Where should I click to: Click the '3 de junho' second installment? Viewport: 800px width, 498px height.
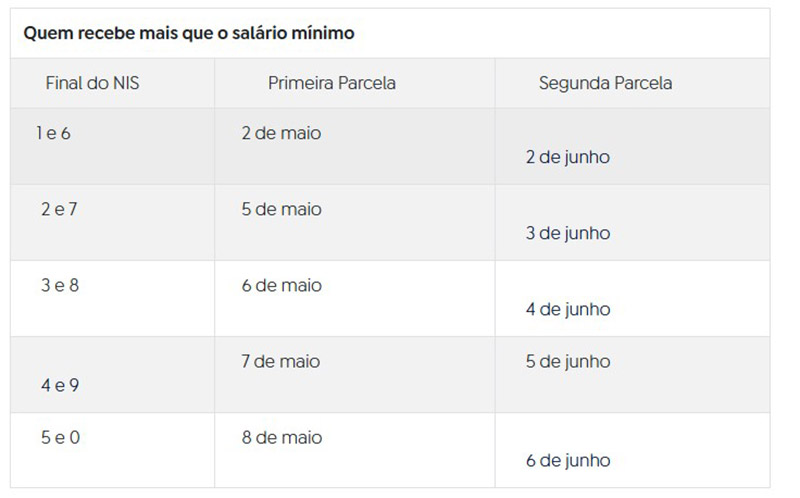click(567, 234)
